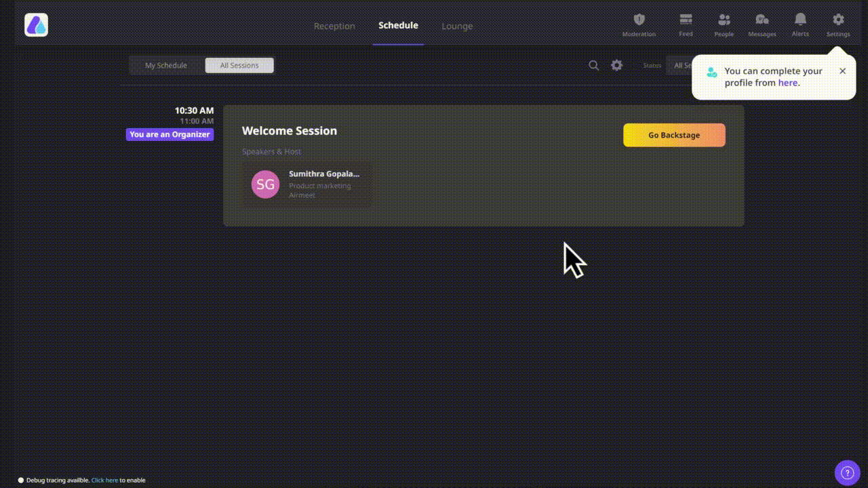868x488 pixels.
Task: Open the Settings gear in the top bar
Action: 838,20
